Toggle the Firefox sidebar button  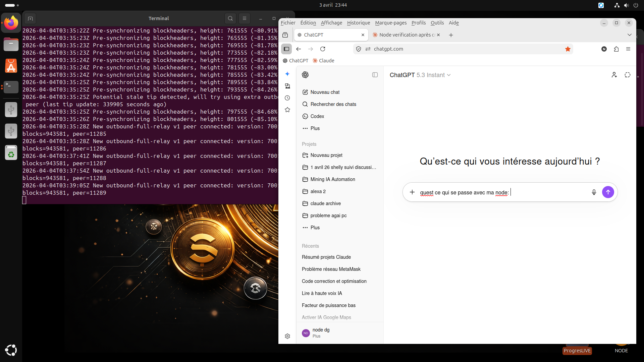(286, 49)
